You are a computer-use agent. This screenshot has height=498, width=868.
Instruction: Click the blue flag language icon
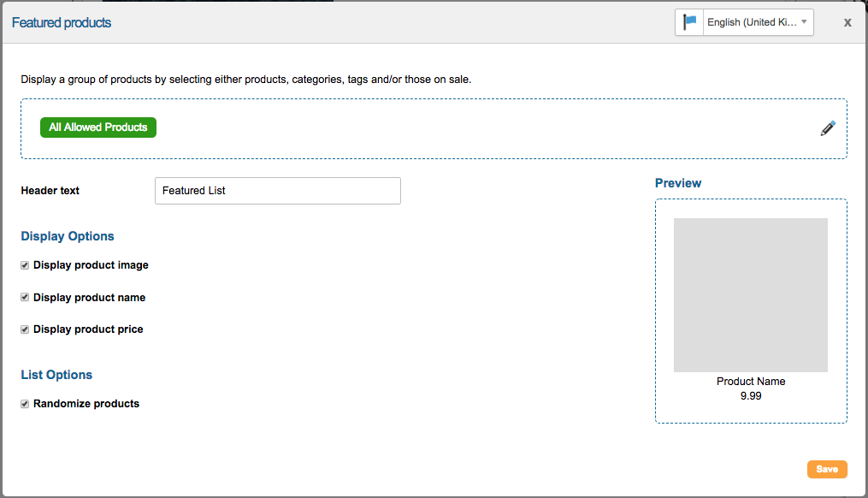point(689,22)
